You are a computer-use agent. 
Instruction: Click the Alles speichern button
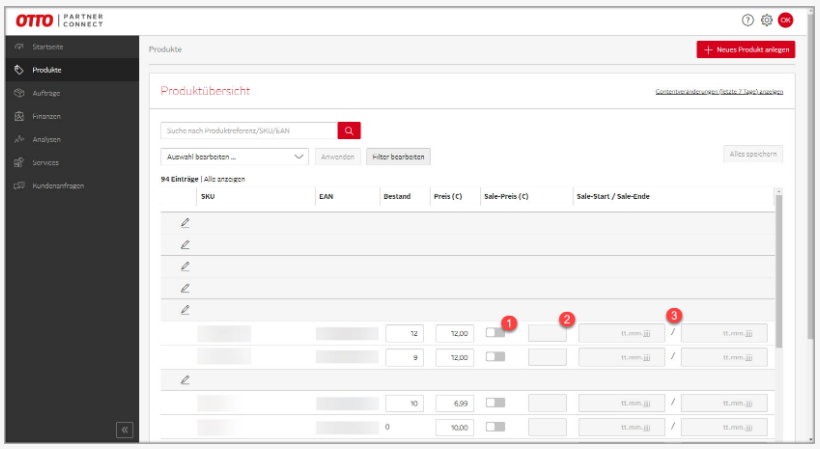pos(753,154)
